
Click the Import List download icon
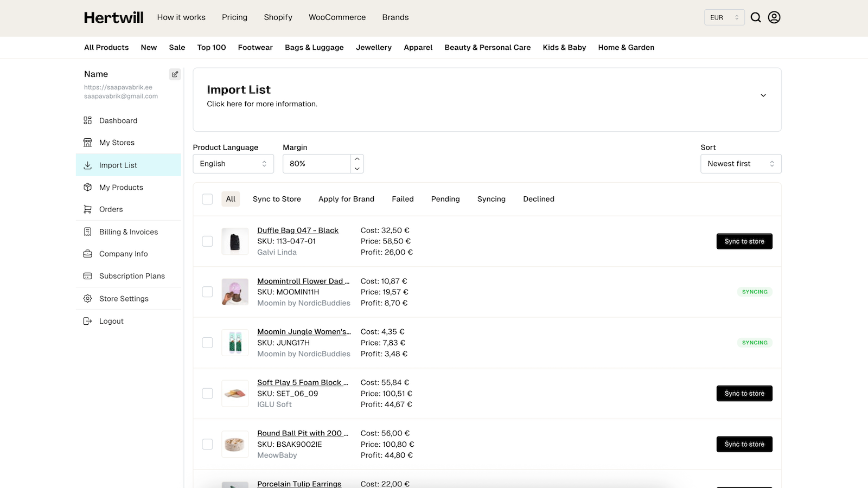pyautogui.click(x=87, y=165)
